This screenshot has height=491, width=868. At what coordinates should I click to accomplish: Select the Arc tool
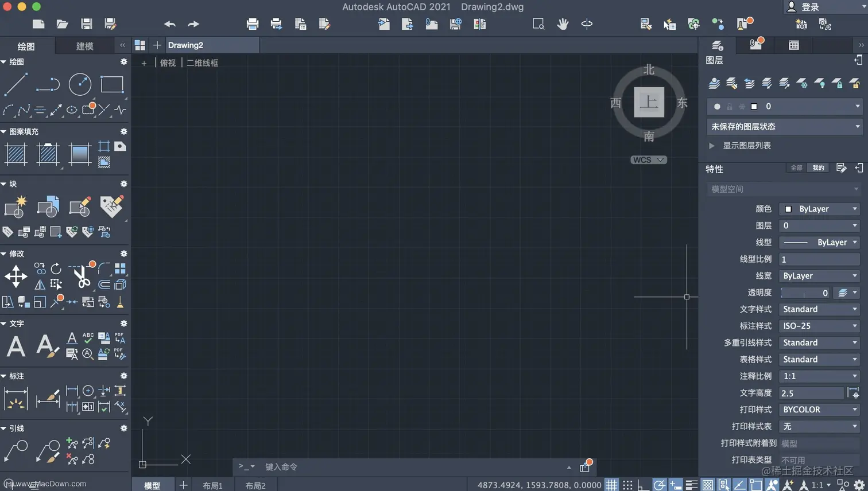pyautogui.click(x=8, y=110)
